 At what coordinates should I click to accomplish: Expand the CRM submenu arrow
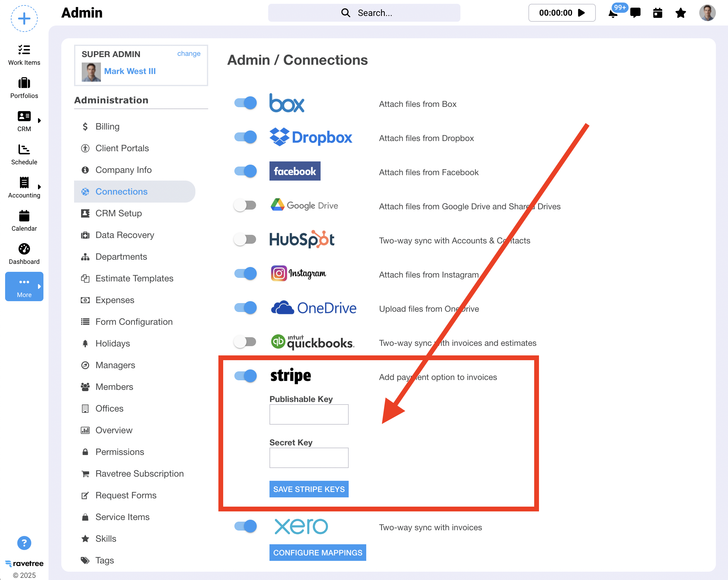click(40, 121)
